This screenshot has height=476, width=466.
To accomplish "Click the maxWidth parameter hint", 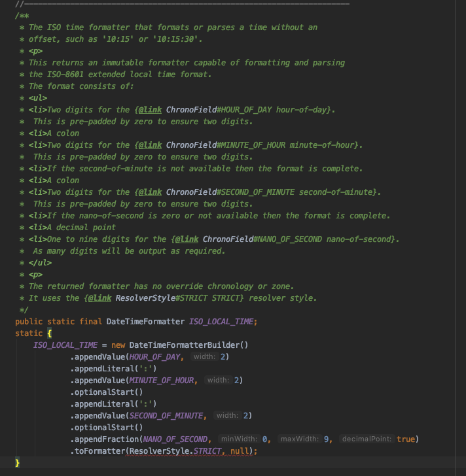I will (x=298, y=439).
